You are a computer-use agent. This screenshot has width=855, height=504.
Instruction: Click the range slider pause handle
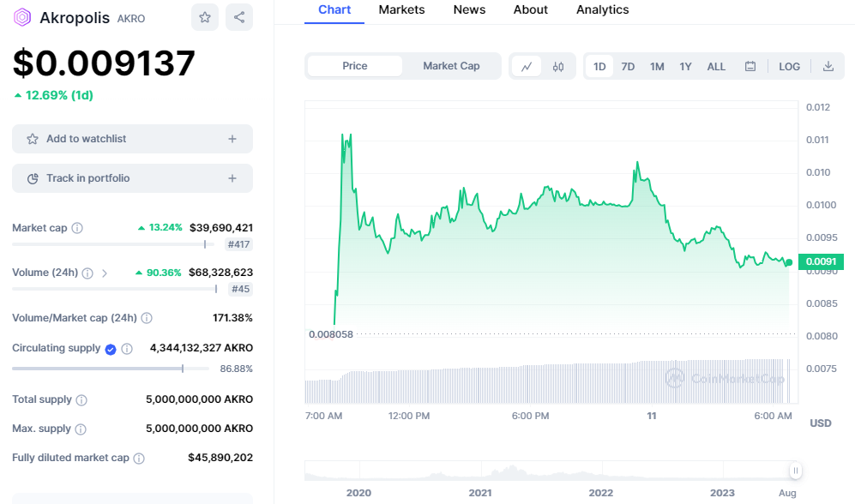796,471
